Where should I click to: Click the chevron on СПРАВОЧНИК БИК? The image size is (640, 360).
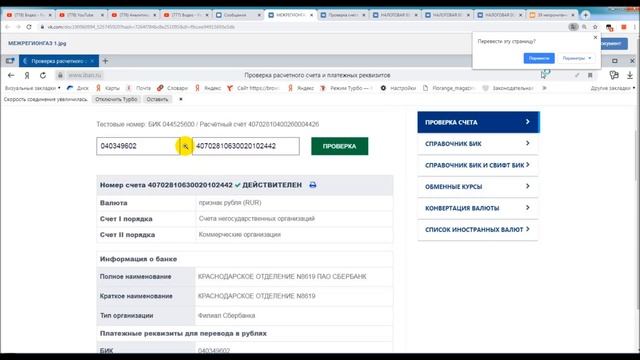click(528, 143)
